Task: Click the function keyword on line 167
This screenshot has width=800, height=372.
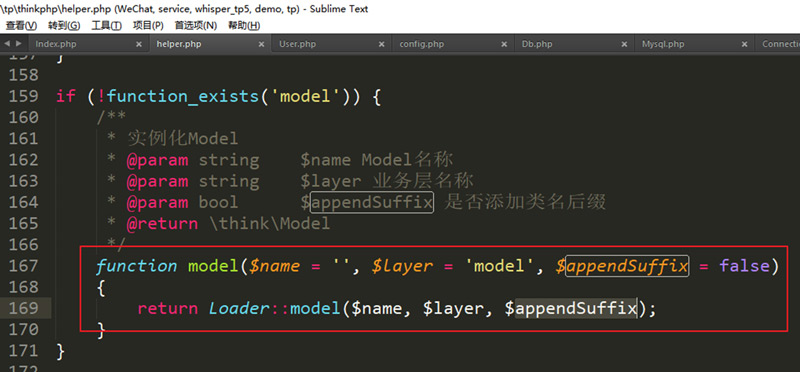Action: tap(137, 266)
